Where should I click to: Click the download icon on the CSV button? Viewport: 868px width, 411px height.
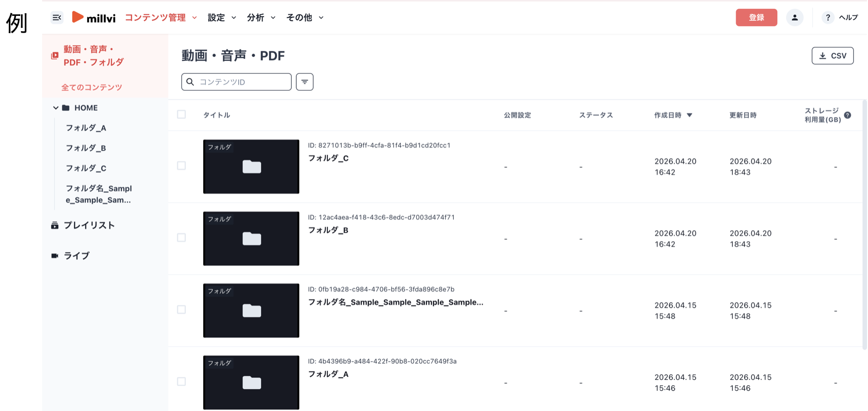tap(822, 55)
